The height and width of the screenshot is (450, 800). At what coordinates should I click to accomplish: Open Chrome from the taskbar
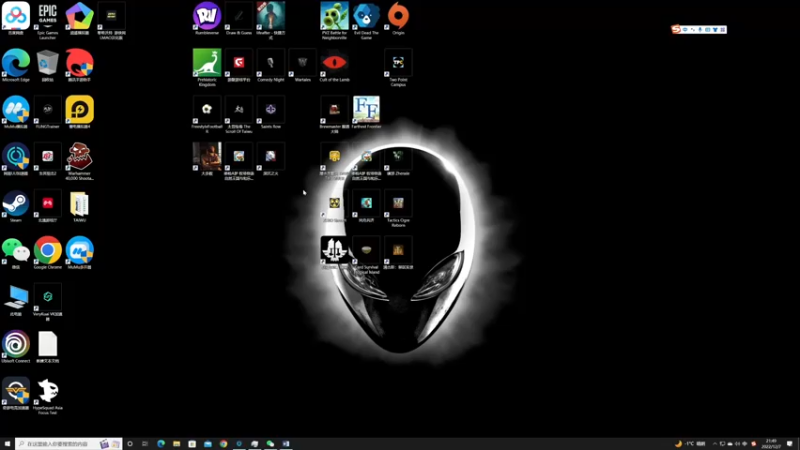tap(223, 444)
